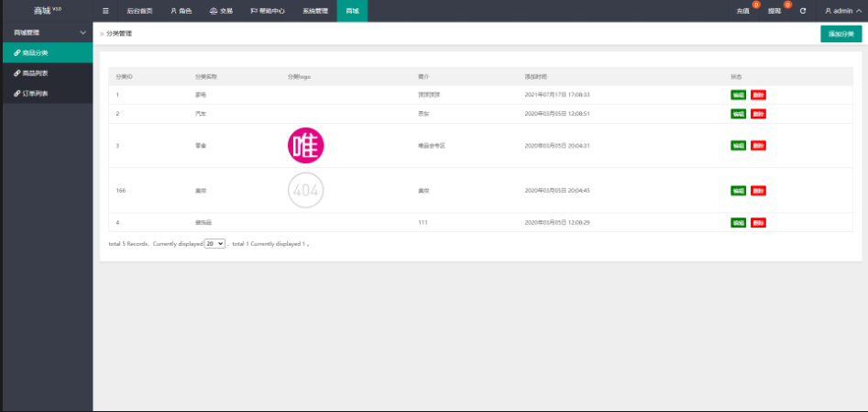
Task: Click the green edit button for category ID 166
Action: [739, 191]
